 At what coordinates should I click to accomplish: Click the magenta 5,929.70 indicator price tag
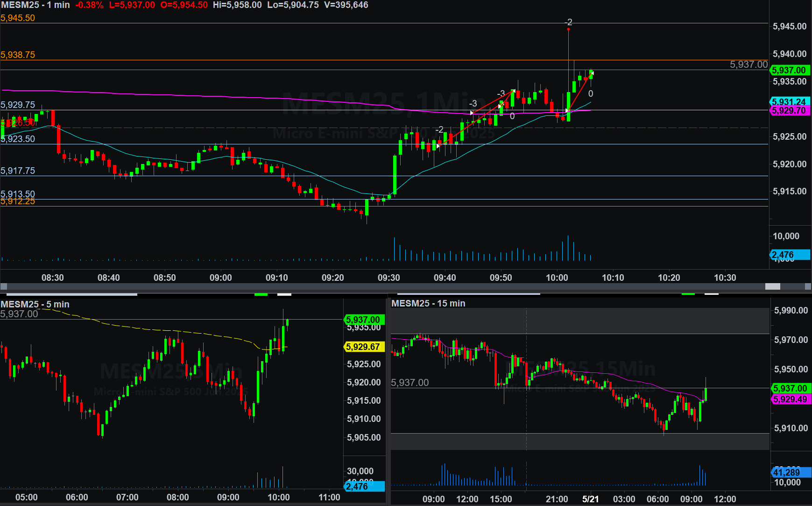[789, 111]
